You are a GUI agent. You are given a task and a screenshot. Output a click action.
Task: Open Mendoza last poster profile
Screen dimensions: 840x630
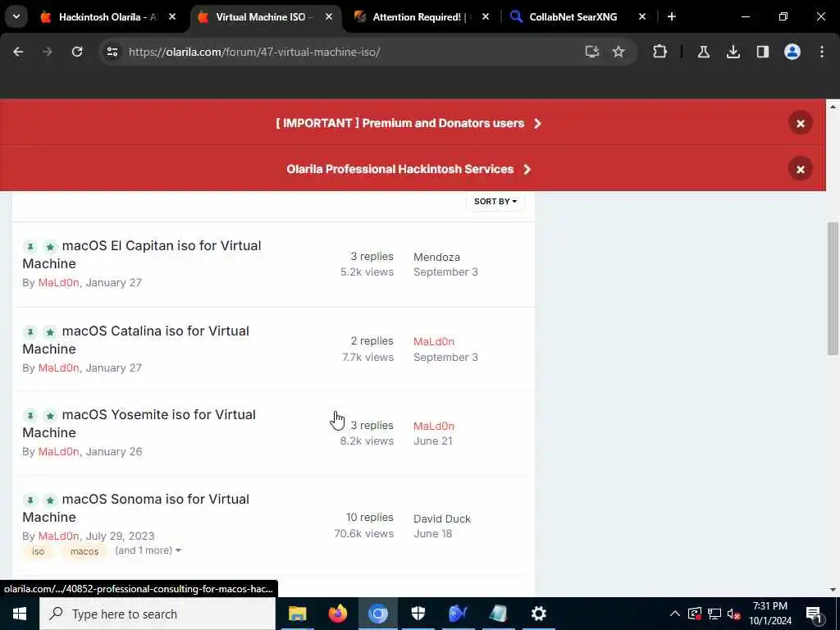436,257
